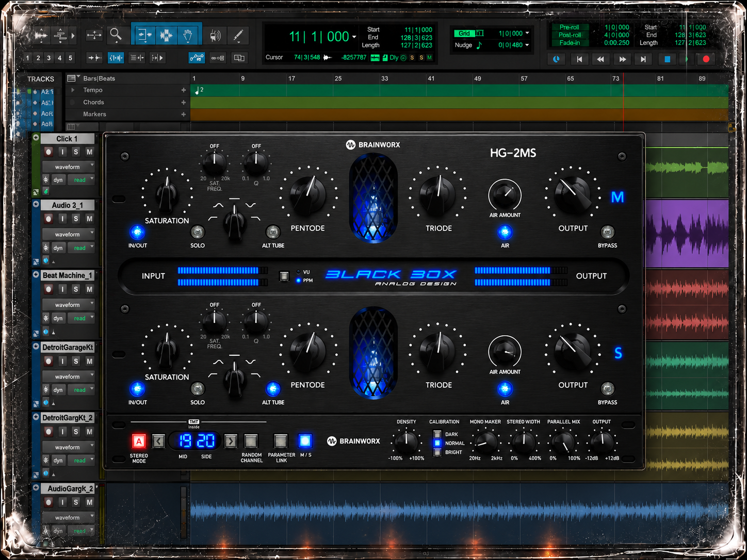Solo the DetroitGarageKt track

coord(76,361)
